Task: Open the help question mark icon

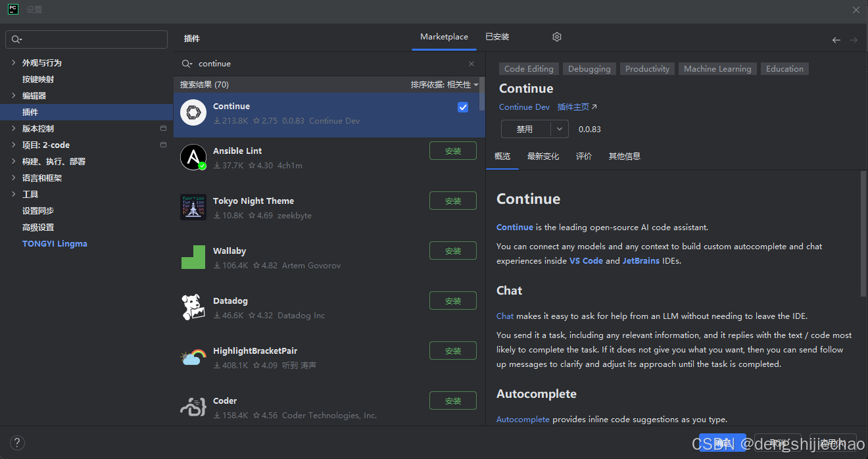Action: [18, 443]
